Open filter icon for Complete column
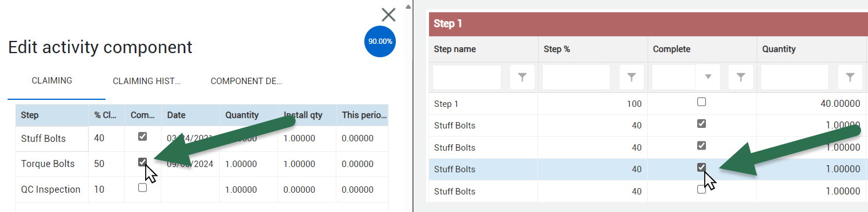 [741, 77]
